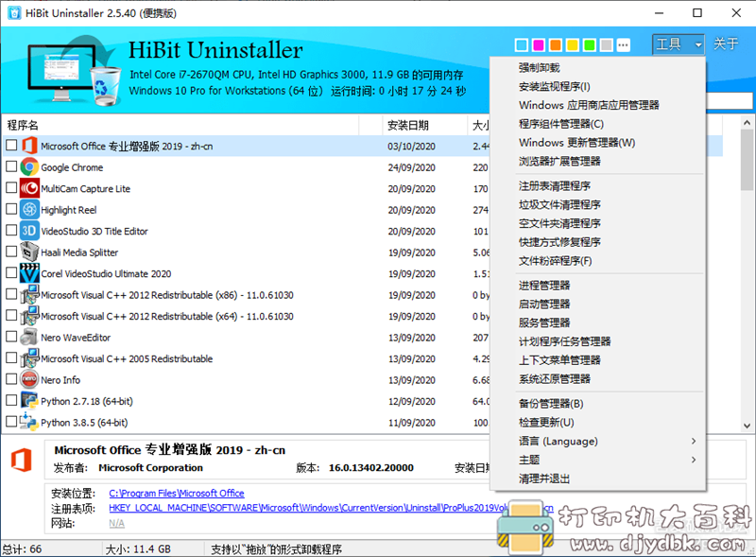756x557 pixels.
Task: Open 浏览器扩展管理器 menu entry
Action: (x=598, y=161)
